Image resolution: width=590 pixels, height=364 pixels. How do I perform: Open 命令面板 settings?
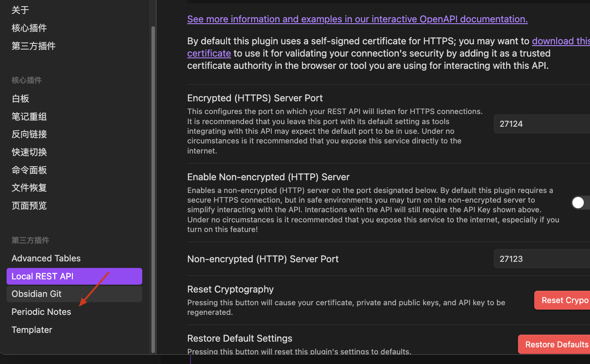[x=29, y=170]
